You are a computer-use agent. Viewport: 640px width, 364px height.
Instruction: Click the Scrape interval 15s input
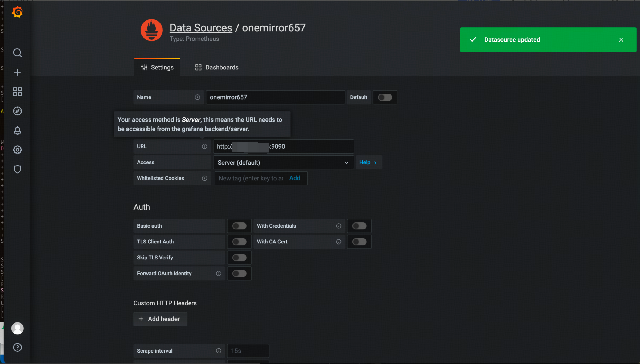coord(248,351)
